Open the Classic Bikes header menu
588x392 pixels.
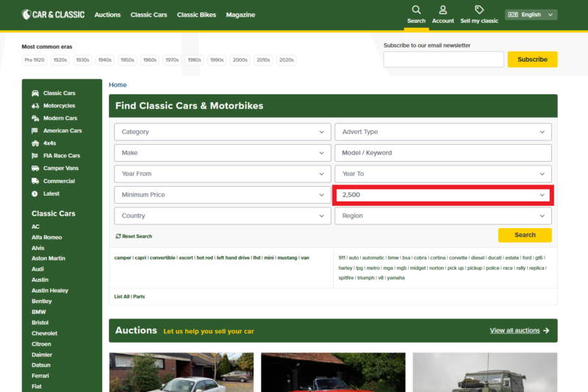point(196,15)
